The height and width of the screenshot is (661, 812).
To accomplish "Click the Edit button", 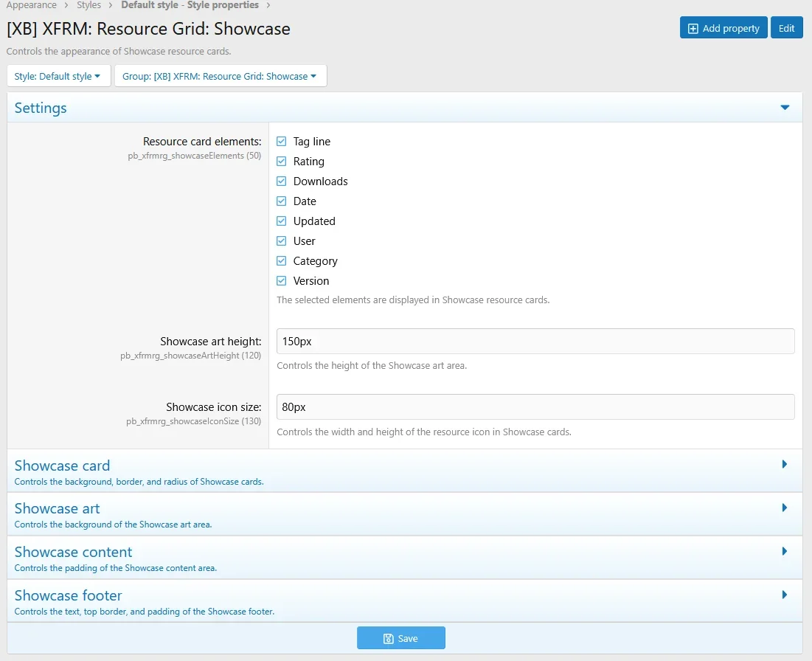I will click(786, 28).
